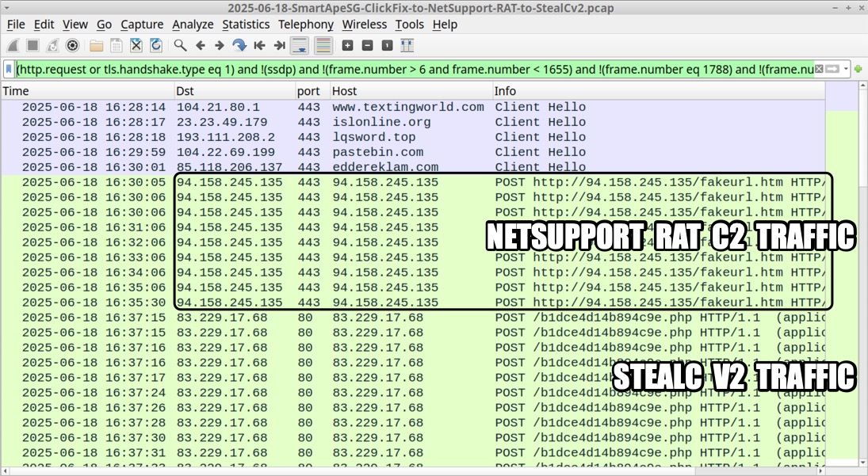Start capturing packets with shark fin icon
The image size is (868, 476).
tap(13, 46)
